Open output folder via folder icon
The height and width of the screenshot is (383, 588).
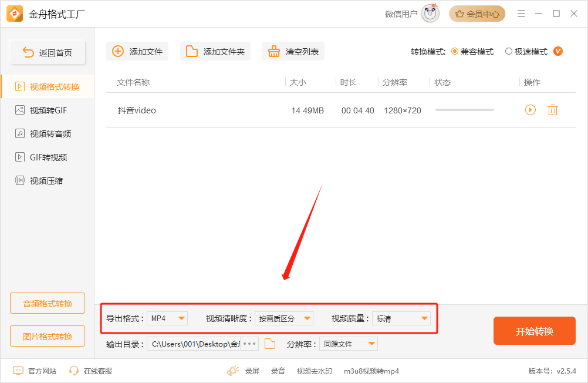269,344
